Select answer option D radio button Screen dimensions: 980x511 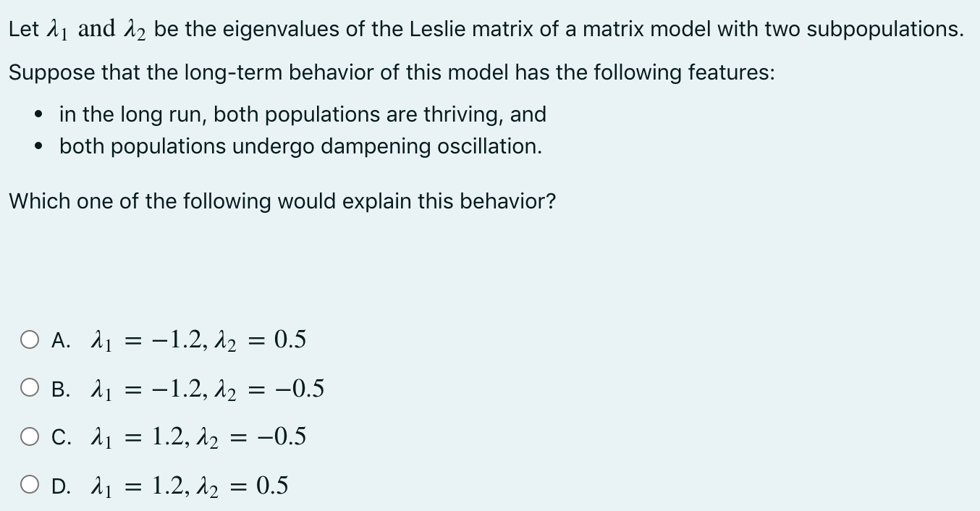[x=30, y=483]
